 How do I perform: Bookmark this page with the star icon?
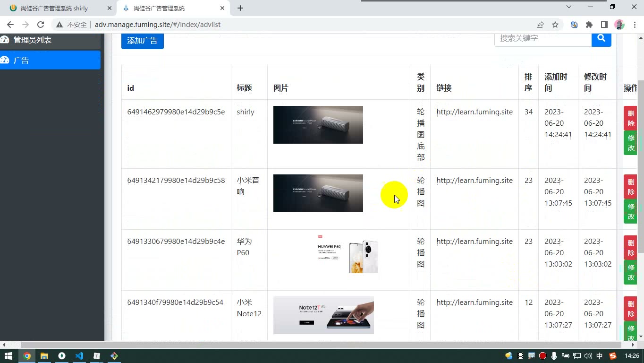[x=555, y=25]
